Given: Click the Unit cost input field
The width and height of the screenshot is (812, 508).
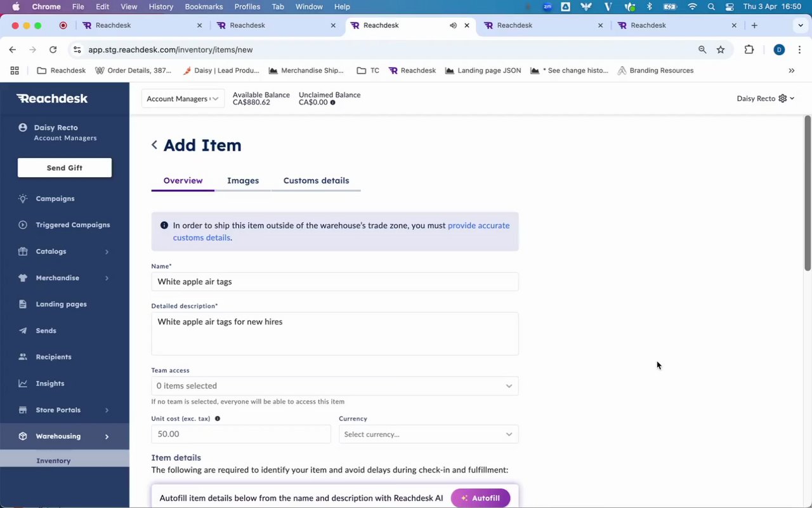Looking at the screenshot, I should click(x=241, y=434).
